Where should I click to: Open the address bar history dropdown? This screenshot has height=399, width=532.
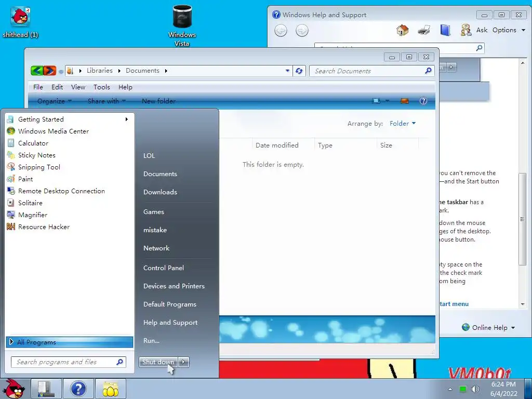click(x=287, y=71)
